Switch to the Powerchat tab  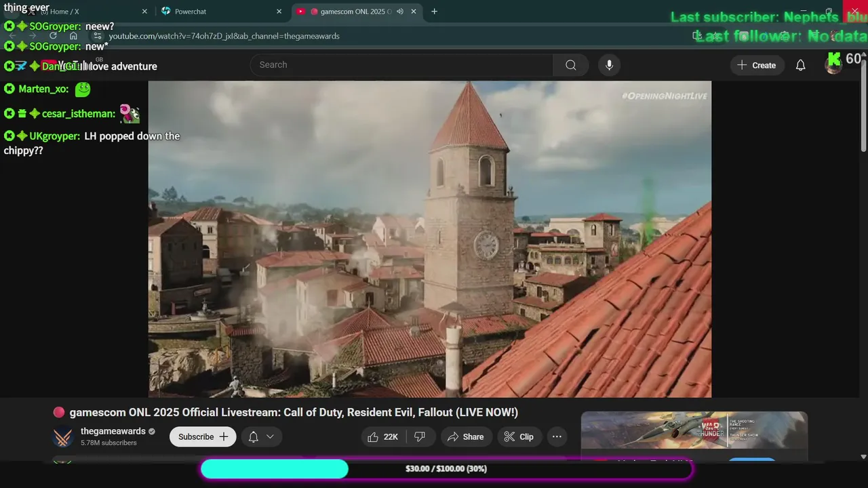[191, 12]
